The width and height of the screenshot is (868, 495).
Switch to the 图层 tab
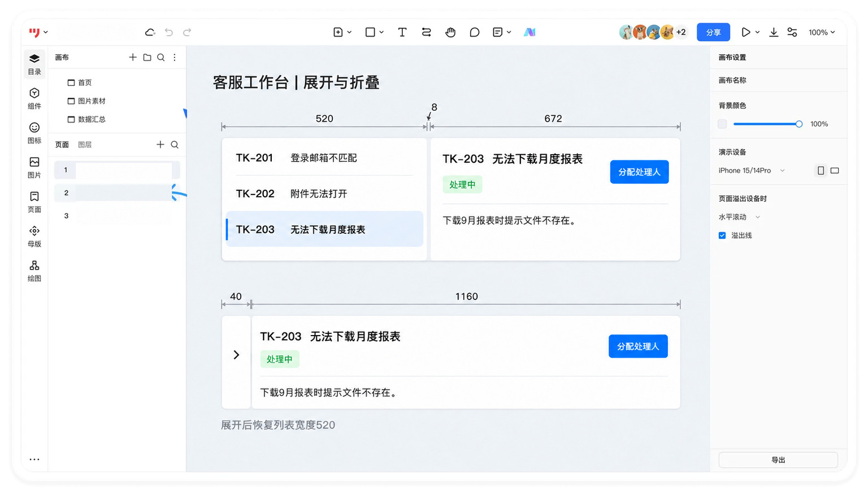[x=85, y=145]
